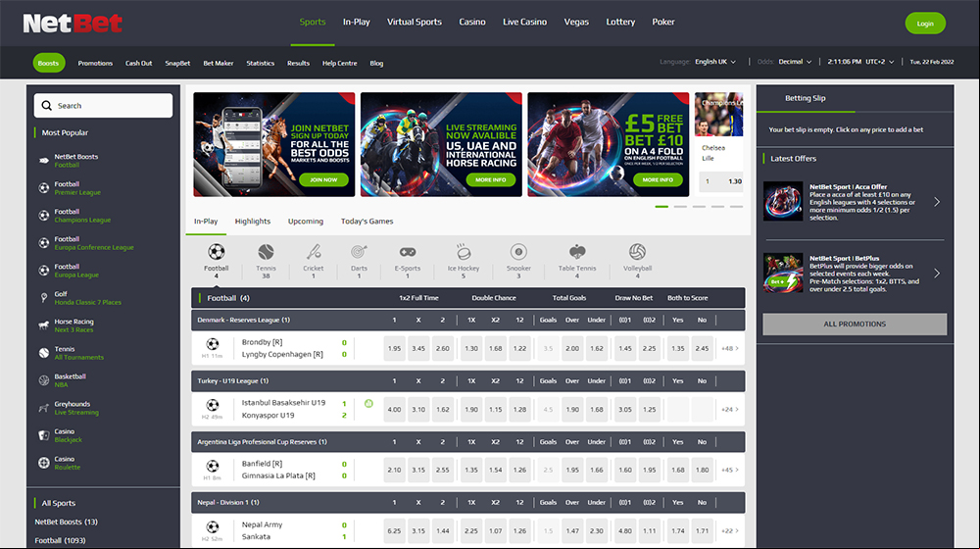Image resolution: width=980 pixels, height=549 pixels.
Task: Open the Cash Out link
Action: coord(139,63)
